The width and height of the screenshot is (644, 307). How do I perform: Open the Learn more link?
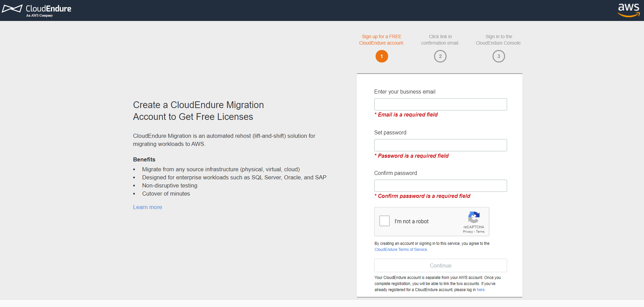(147, 207)
